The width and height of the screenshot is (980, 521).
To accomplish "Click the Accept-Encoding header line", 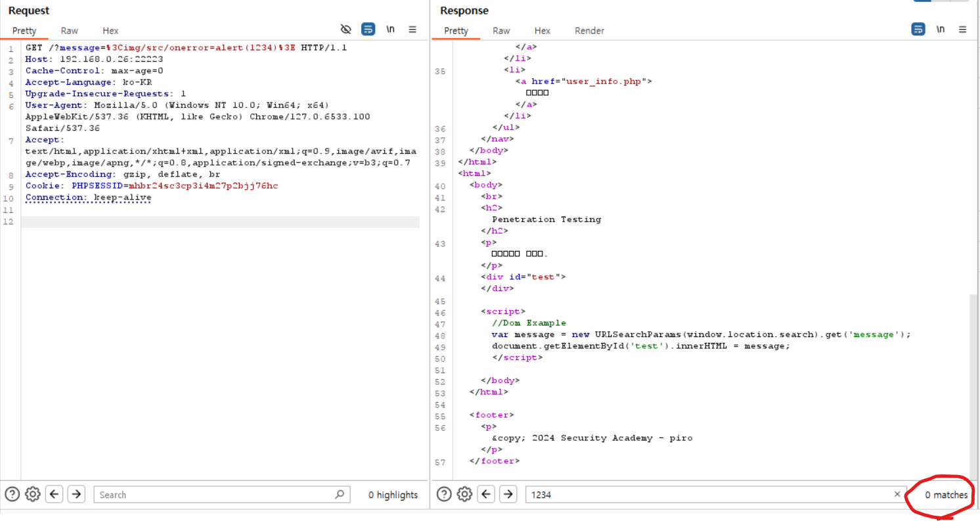I will point(123,174).
